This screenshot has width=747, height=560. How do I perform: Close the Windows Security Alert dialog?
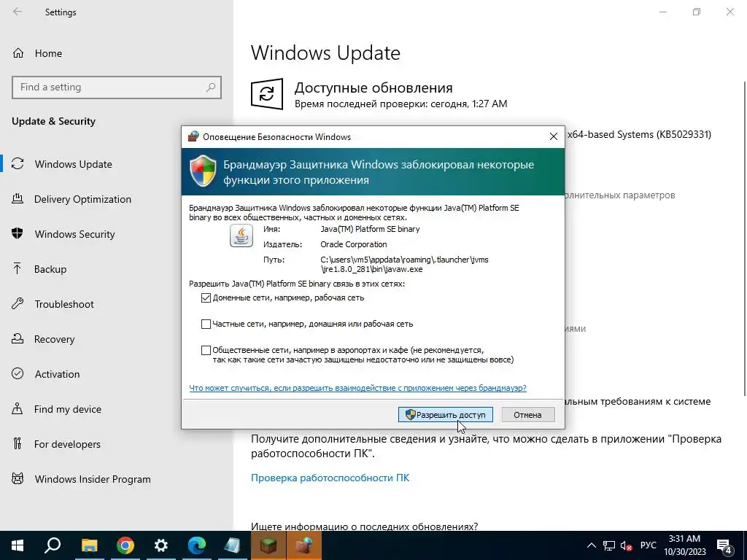click(554, 136)
